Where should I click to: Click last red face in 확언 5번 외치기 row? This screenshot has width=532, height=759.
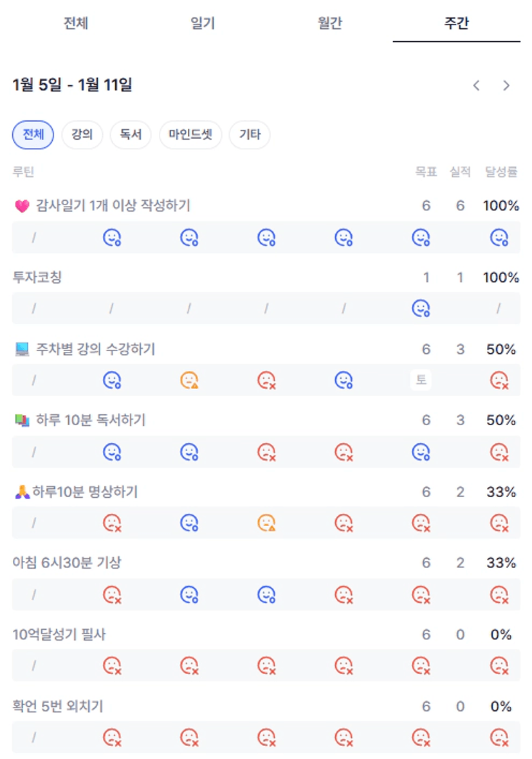(499, 736)
